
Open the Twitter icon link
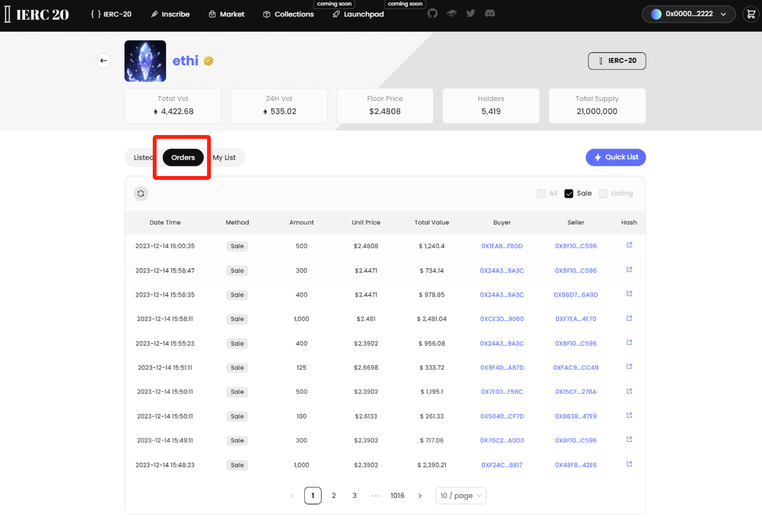470,13
